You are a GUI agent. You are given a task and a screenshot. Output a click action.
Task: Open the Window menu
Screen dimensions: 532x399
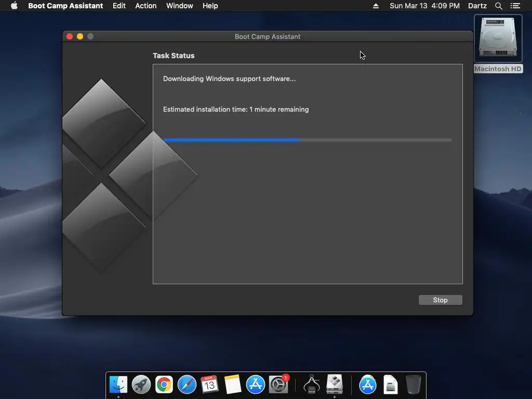[179, 6]
